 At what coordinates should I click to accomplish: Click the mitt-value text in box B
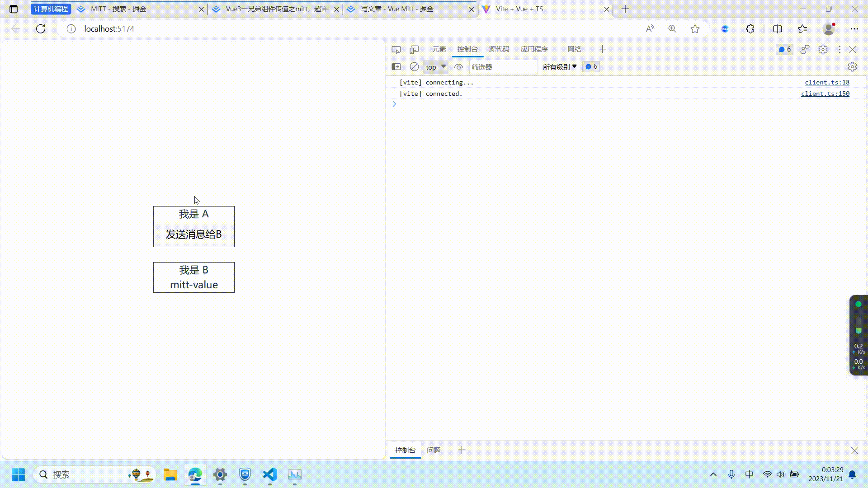(193, 285)
